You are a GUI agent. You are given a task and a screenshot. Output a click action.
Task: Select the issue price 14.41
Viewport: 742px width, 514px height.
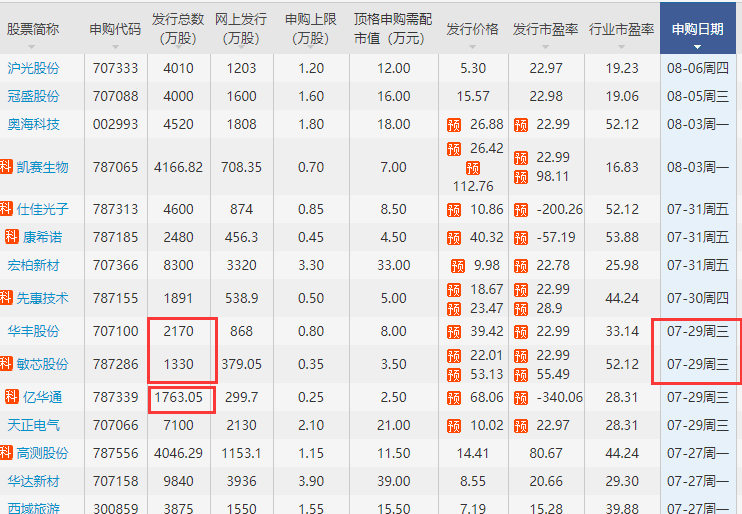pos(472,453)
